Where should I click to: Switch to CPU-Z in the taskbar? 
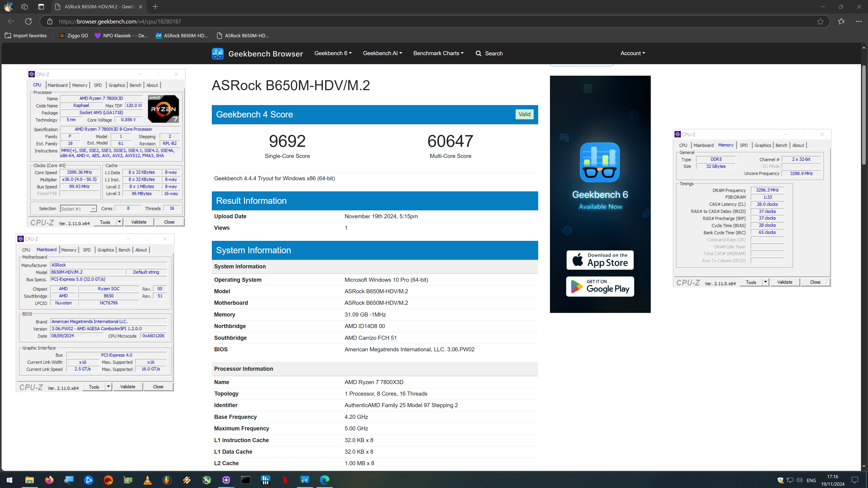[226, 480]
